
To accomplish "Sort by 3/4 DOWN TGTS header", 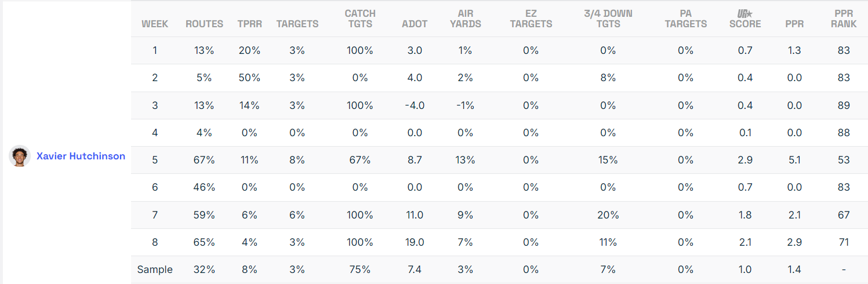I will click(608, 19).
